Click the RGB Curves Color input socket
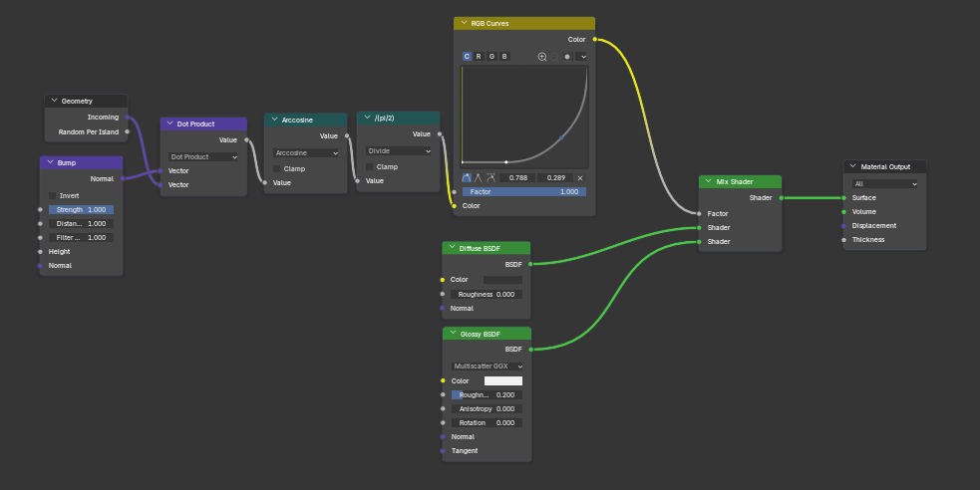This screenshot has width=980, height=490. 454,205
